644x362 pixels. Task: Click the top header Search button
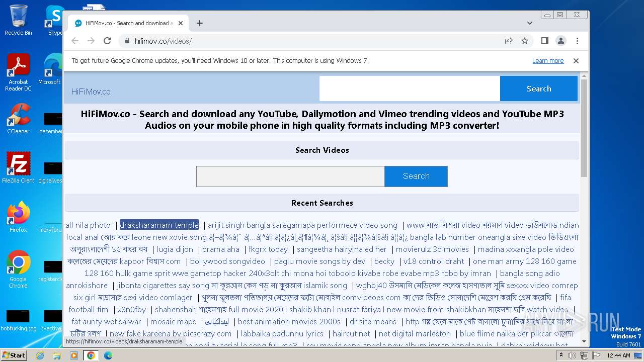click(x=539, y=88)
